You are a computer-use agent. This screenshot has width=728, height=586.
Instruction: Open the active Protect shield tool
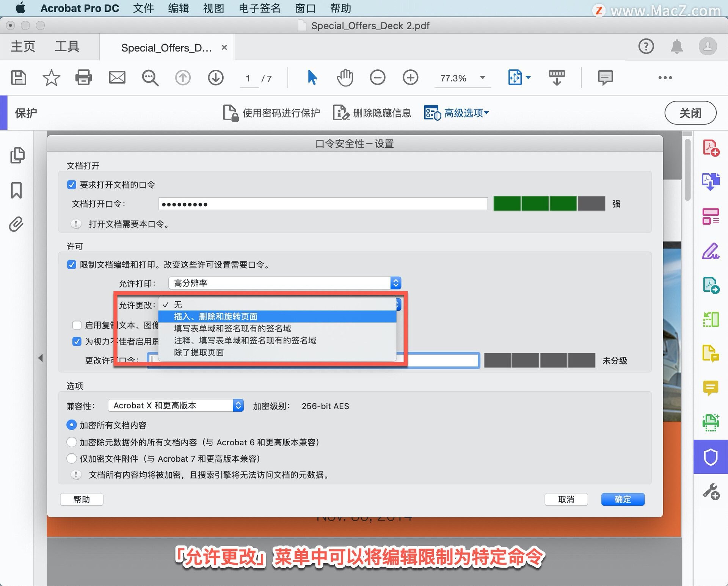coord(711,457)
